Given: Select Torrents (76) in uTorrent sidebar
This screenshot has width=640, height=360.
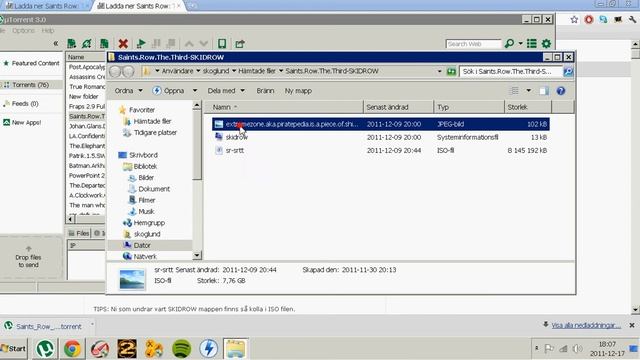Looking at the screenshot, I should [x=31, y=85].
